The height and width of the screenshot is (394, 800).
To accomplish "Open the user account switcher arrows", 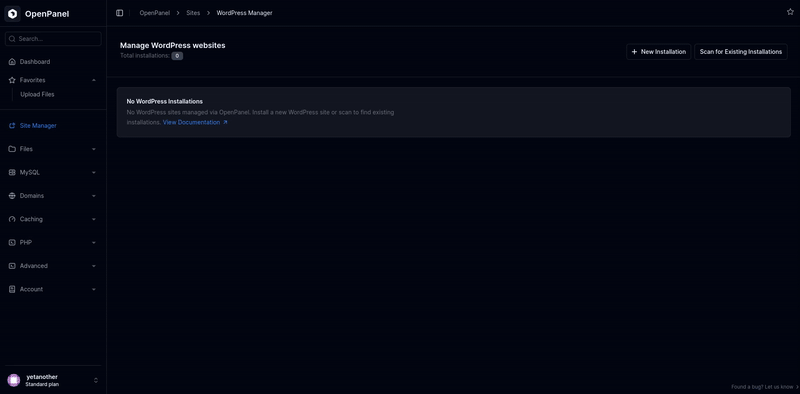I will (x=95, y=380).
